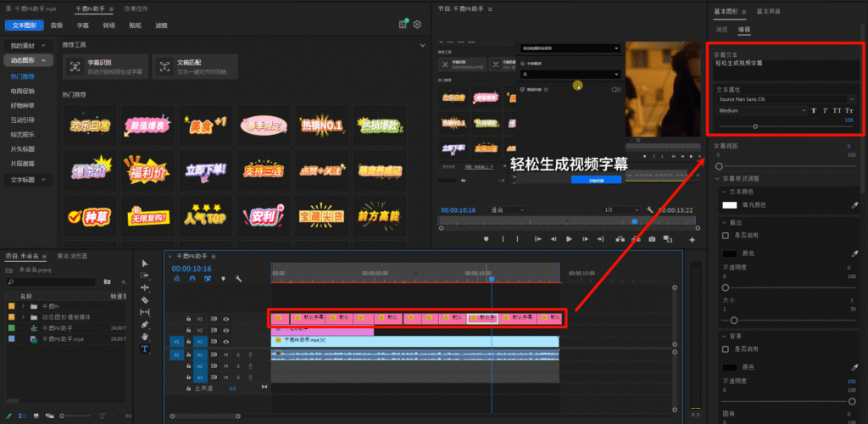The image size is (868, 424).
Task: Click the export frame camera icon
Action: [651, 239]
